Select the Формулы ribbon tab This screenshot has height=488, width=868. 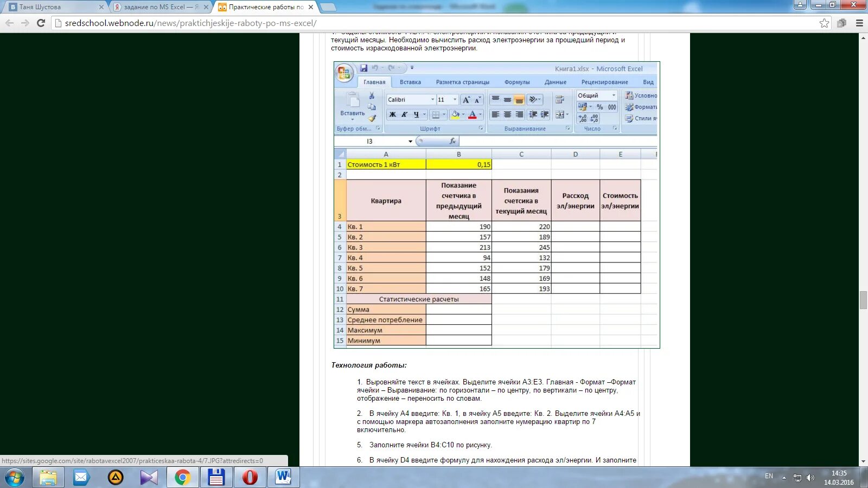pyautogui.click(x=517, y=82)
